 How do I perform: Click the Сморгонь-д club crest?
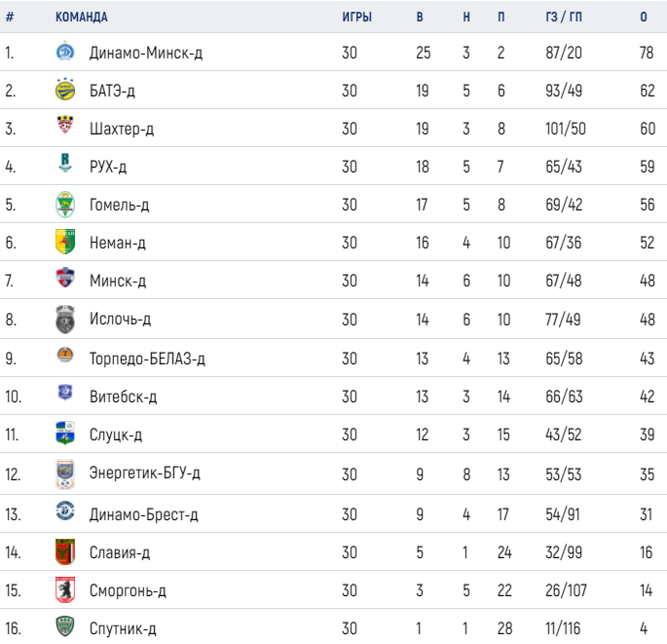pyautogui.click(x=64, y=590)
